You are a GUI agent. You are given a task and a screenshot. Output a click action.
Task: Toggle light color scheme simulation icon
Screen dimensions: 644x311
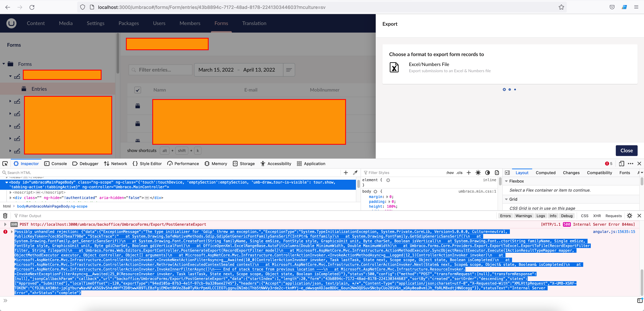click(478, 172)
